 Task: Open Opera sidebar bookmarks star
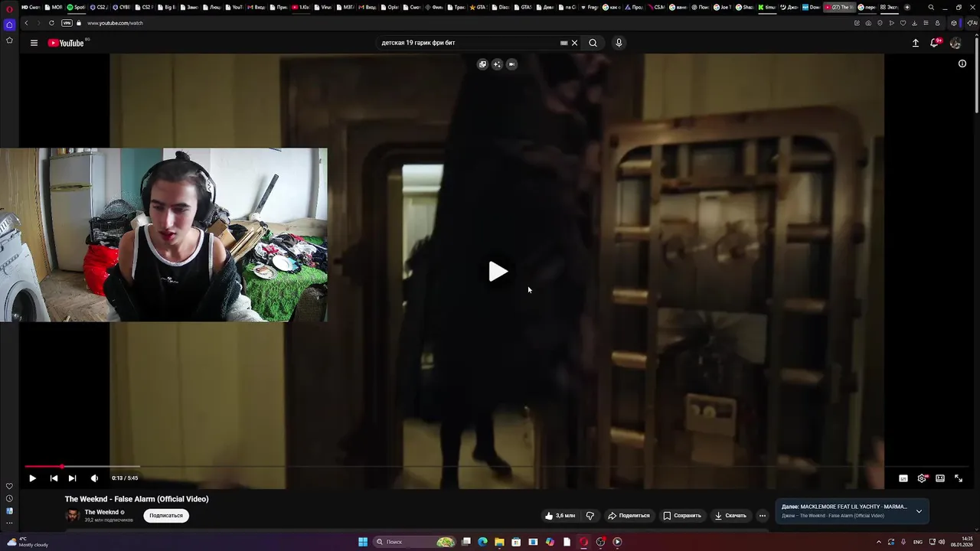pyautogui.click(x=9, y=40)
